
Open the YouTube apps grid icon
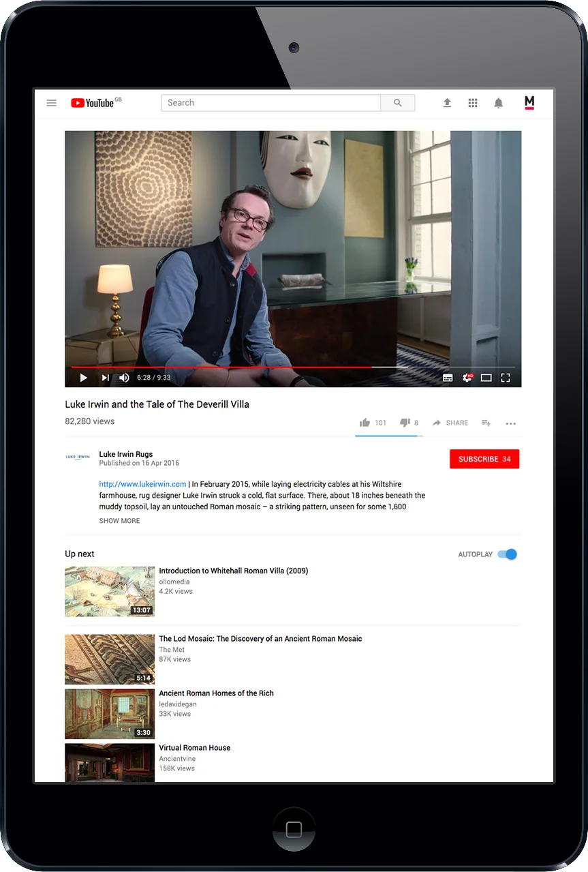click(473, 103)
